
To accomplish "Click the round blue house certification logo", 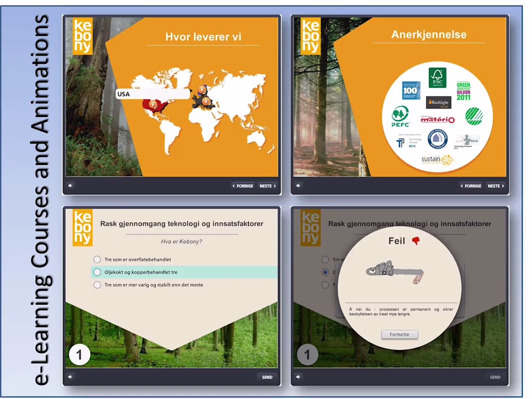I will click(x=437, y=139).
